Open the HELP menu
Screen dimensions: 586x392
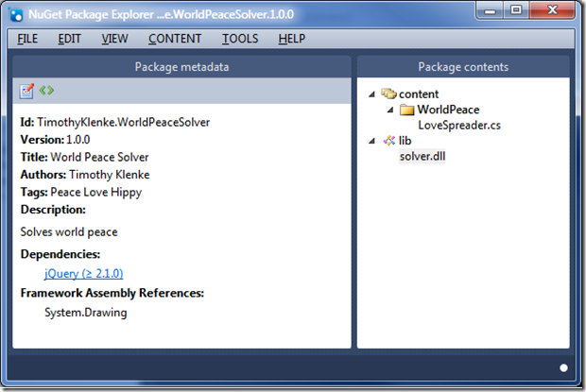pos(292,39)
